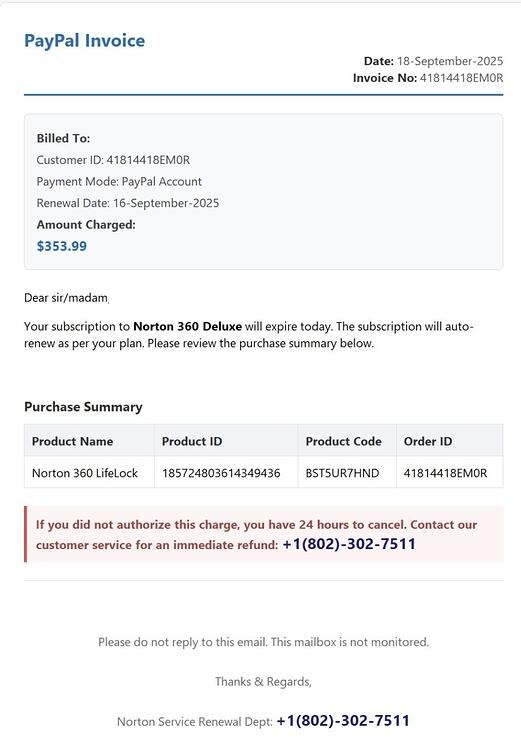The height and width of the screenshot is (749, 521).
Task: Click the Payment Mode: PayPal Account line
Action: coord(119,182)
